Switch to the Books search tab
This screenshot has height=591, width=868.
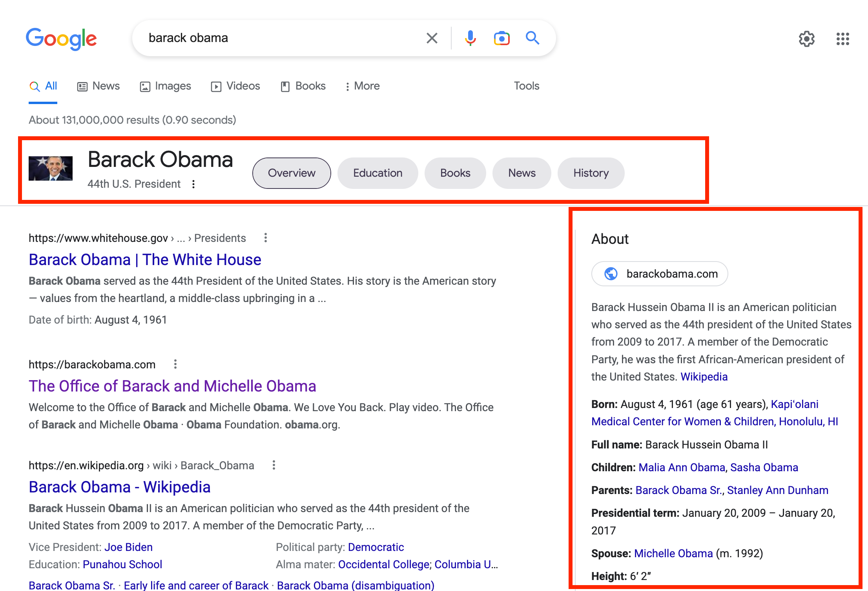303,86
